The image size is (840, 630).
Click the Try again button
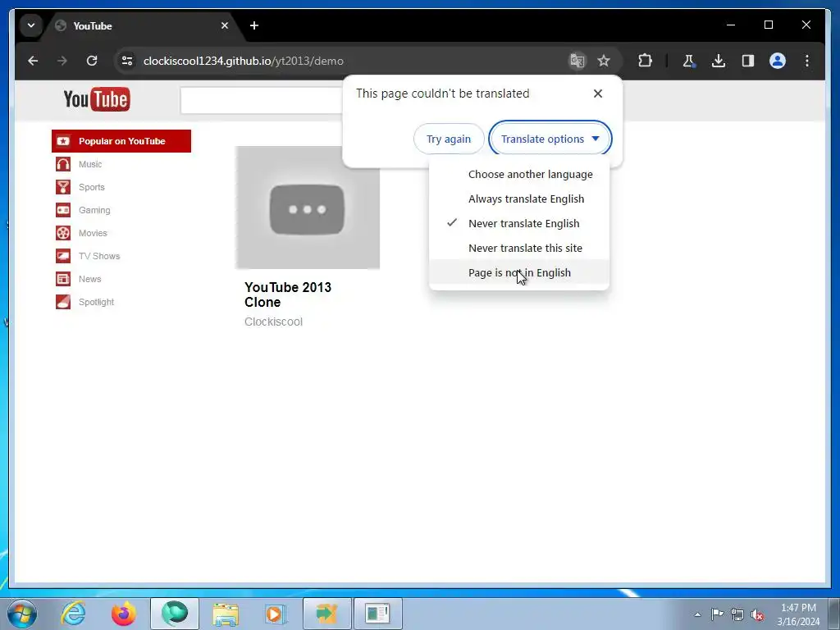coord(449,139)
